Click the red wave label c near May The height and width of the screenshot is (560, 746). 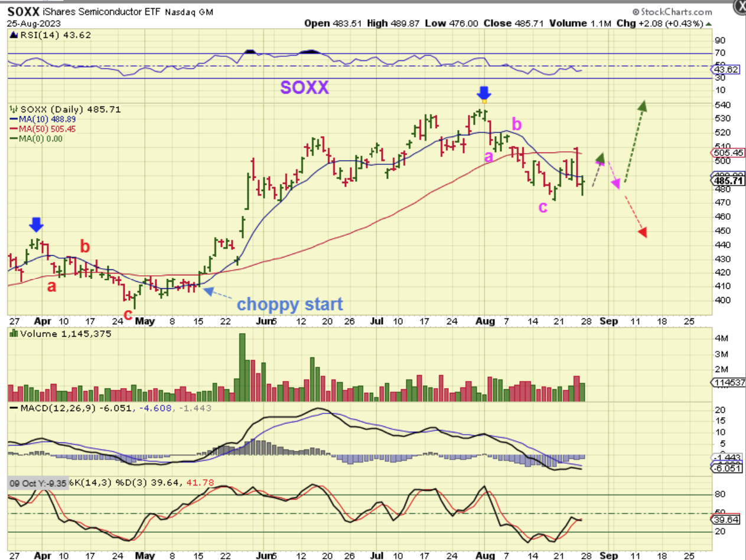[x=128, y=314]
